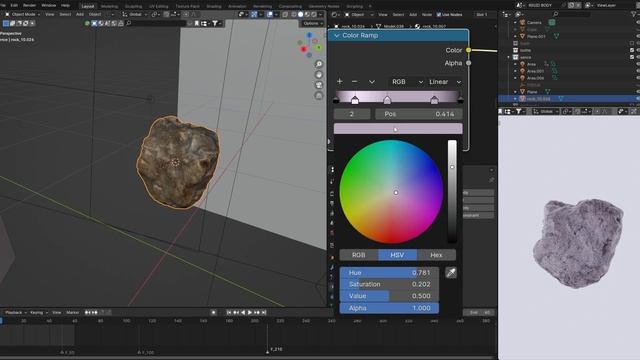Viewport: 640px width, 360px height.
Task: Open the shader editor Object type dropdown
Action: tap(359, 15)
